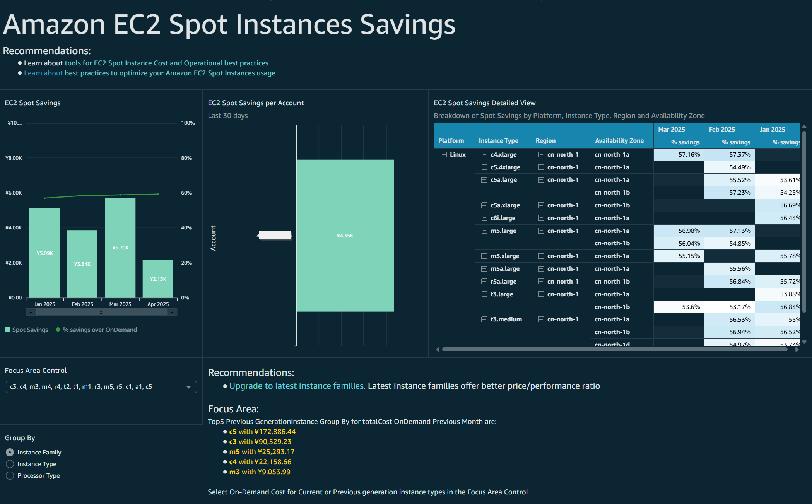Select the Instance Type radio option
Viewport: 812px width, 504px height.
(10, 464)
